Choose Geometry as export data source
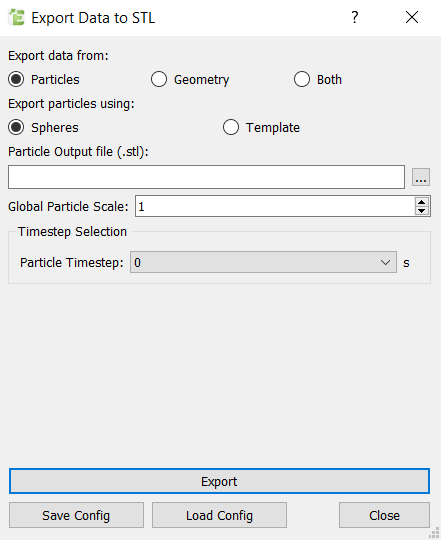 click(159, 79)
